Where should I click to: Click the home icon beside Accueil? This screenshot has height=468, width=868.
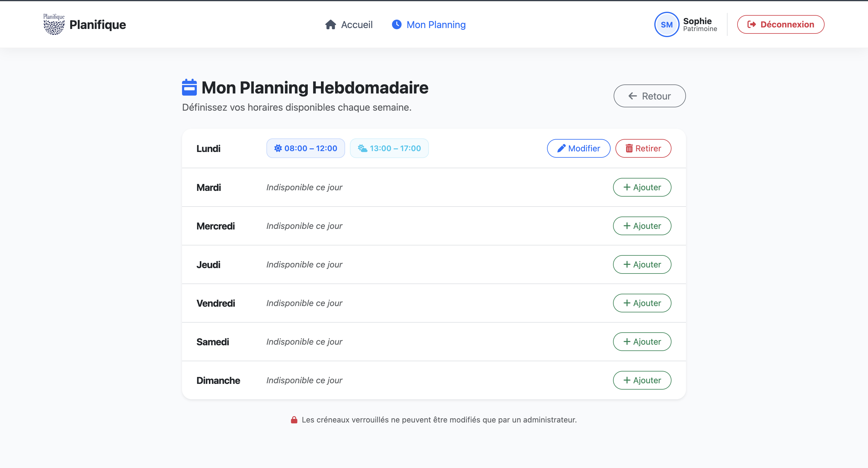tap(331, 25)
